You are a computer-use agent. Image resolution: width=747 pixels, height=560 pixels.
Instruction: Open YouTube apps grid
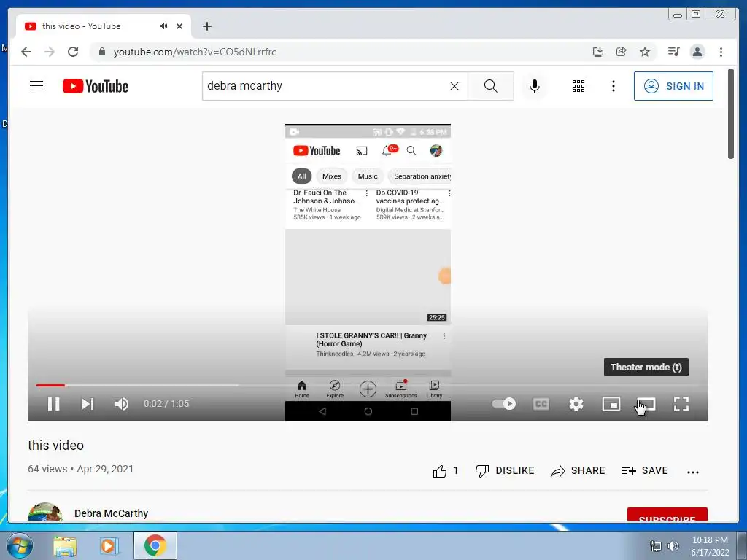tap(578, 86)
